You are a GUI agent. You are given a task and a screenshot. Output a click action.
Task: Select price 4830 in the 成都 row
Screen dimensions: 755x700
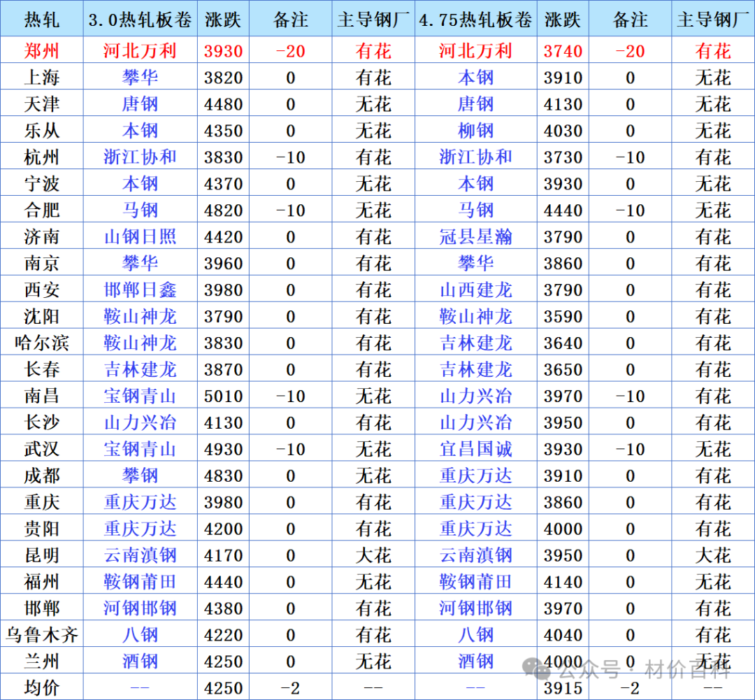223,475
